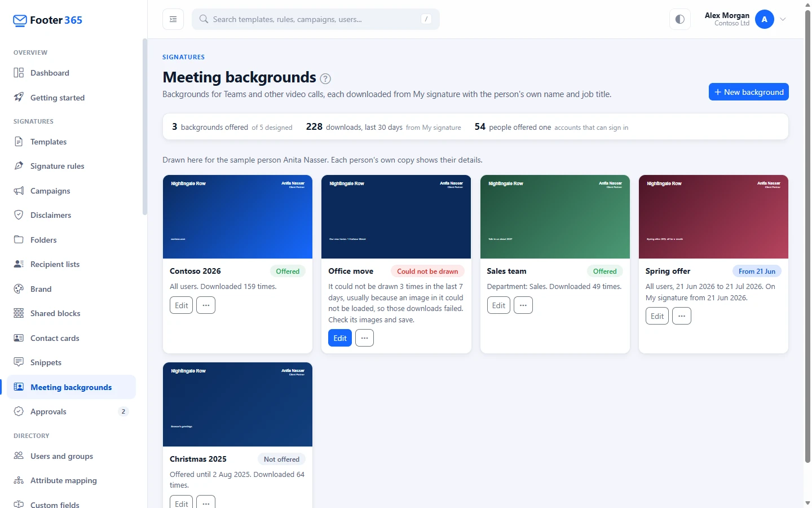The width and height of the screenshot is (812, 508).
Task: Click the blue Edit button for Office move
Action: coord(340,338)
